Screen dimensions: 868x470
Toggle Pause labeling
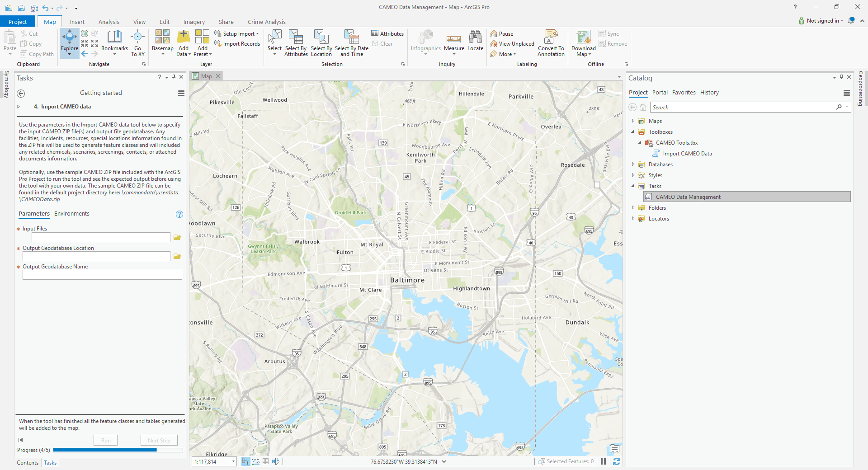502,34
